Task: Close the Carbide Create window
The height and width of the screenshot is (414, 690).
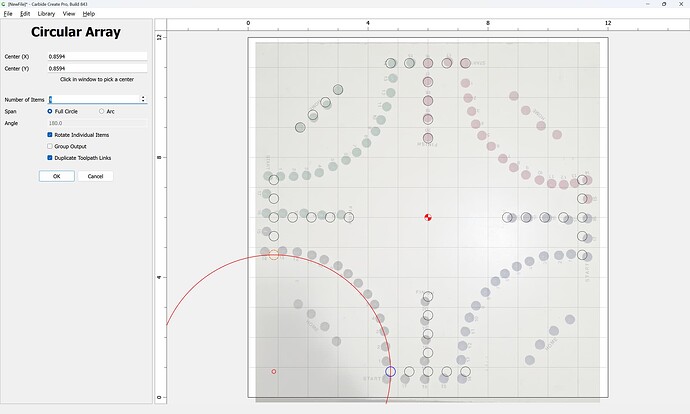Action: pyautogui.click(x=681, y=4)
